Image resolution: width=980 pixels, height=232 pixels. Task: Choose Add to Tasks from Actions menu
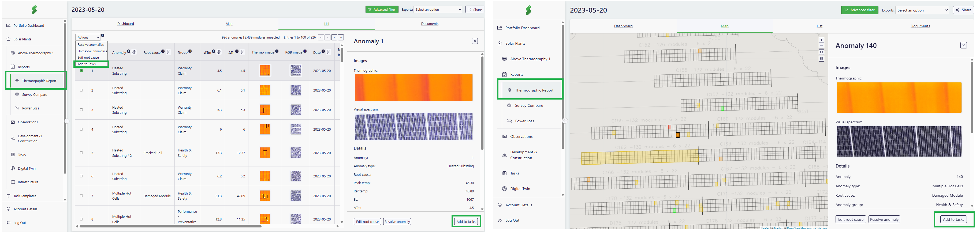(91, 64)
